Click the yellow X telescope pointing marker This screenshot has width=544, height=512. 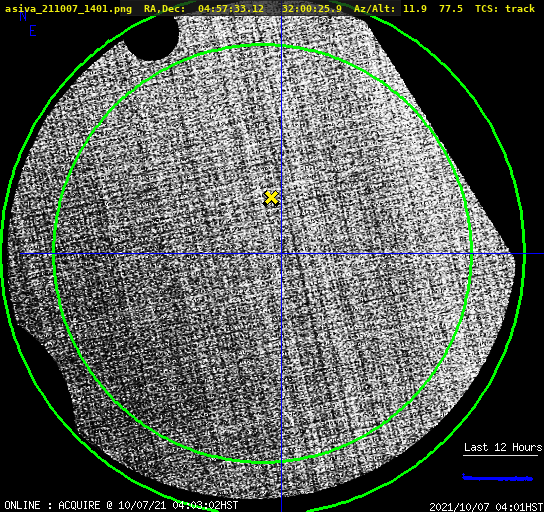[x=271, y=198]
